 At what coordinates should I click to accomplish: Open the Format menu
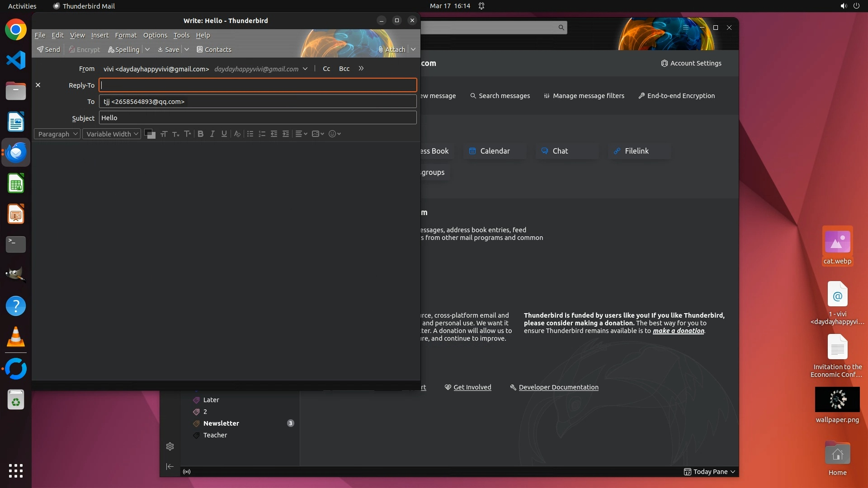pyautogui.click(x=125, y=35)
